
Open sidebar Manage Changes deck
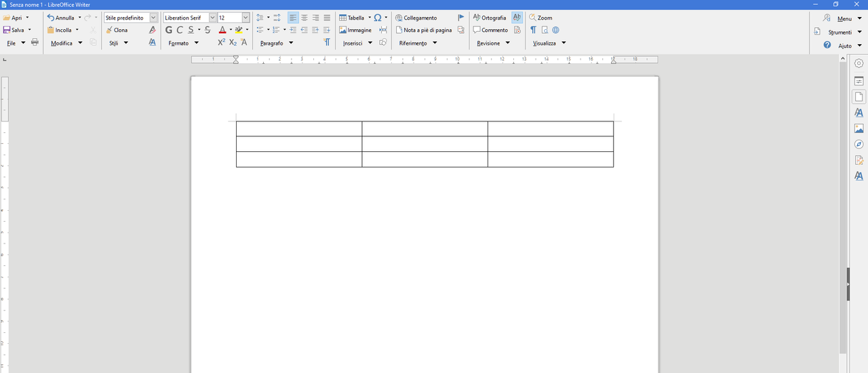click(x=859, y=160)
